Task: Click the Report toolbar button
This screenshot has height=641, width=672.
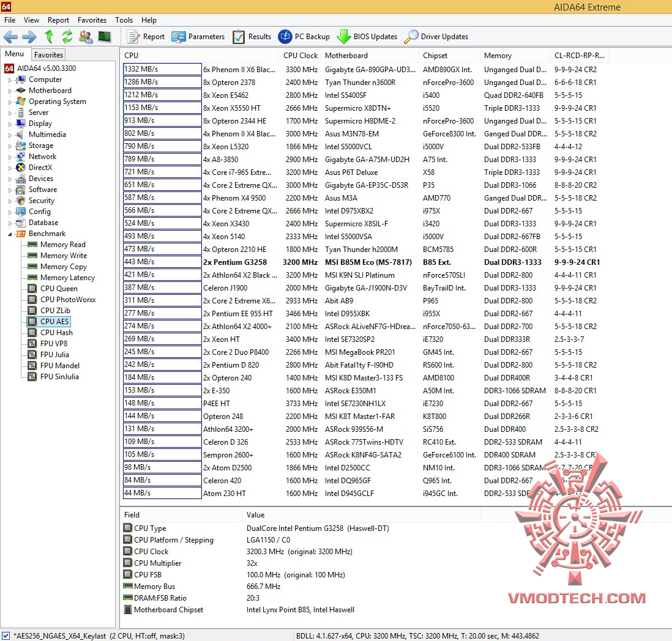Action: click(x=146, y=37)
